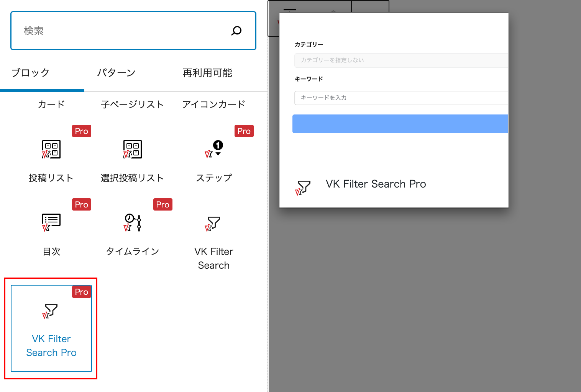Viewport: 581px width, 392px height.
Task: Click Pro badge on タイムライン block
Action: click(163, 204)
